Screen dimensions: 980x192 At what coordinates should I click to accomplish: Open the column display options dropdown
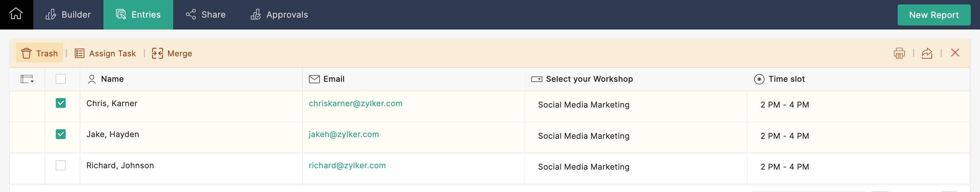[x=27, y=79]
